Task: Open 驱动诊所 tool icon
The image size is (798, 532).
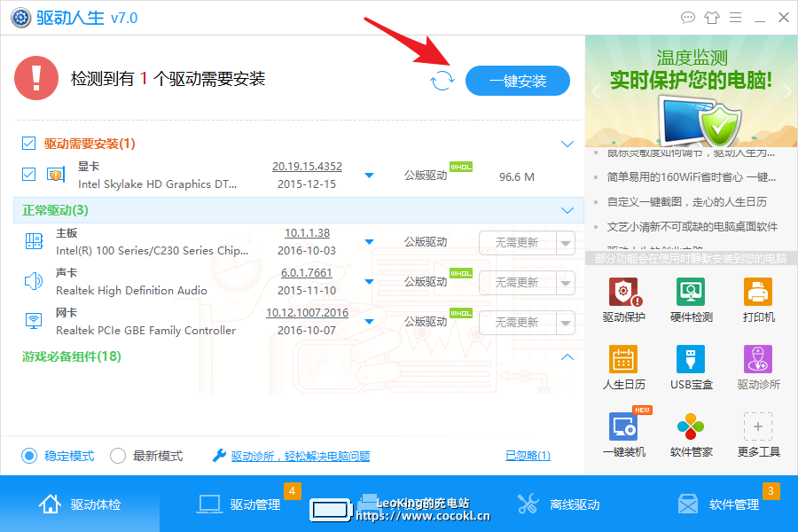Action: click(x=758, y=359)
